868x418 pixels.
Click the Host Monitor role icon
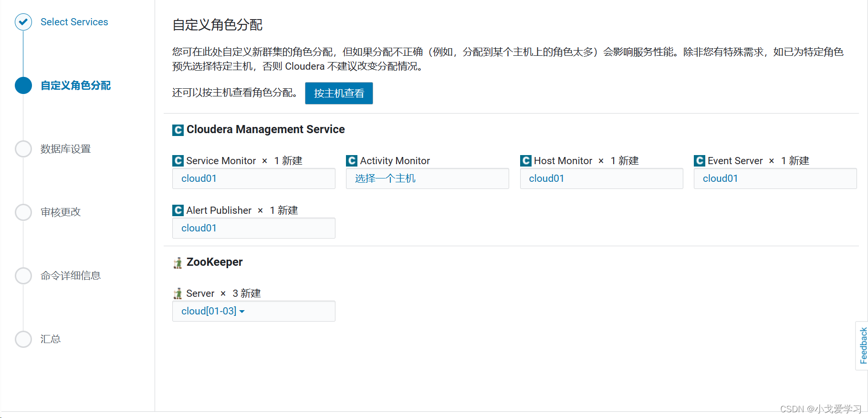coord(526,161)
